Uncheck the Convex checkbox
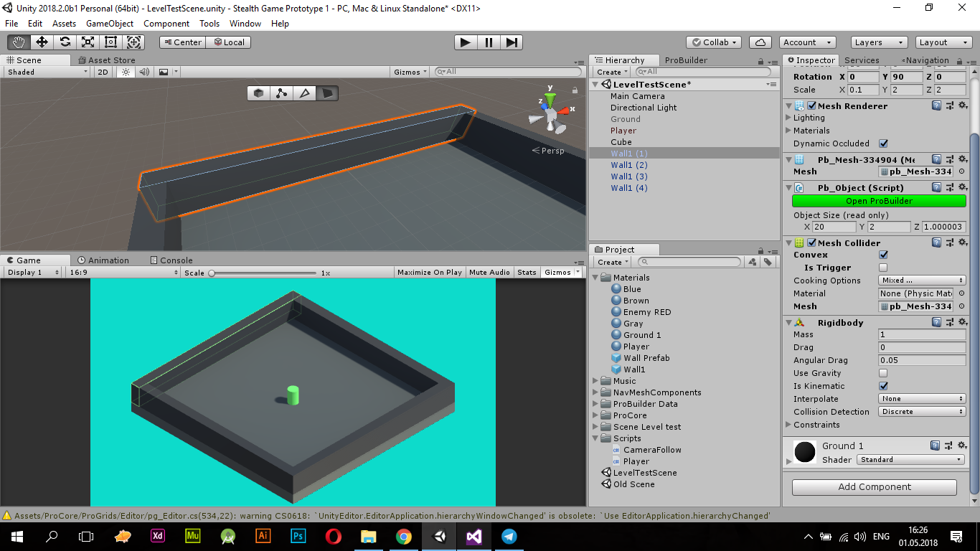This screenshot has width=980, height=551. (883, 255)
